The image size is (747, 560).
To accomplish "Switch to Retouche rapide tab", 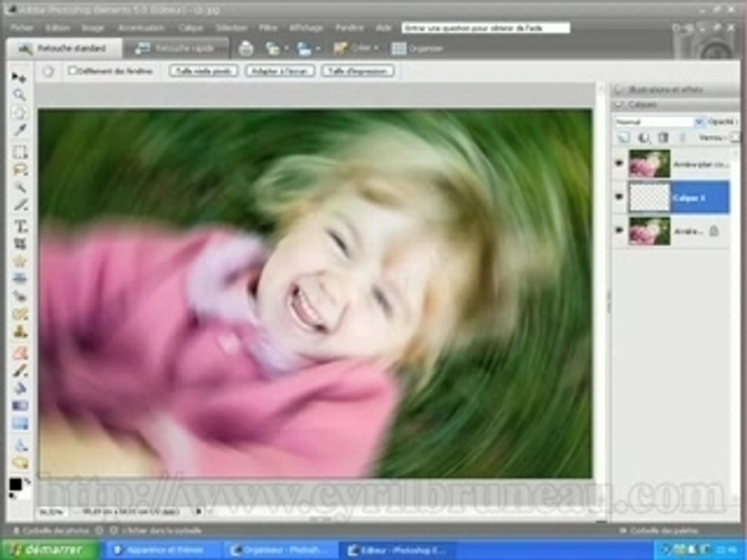I will 175,48.
